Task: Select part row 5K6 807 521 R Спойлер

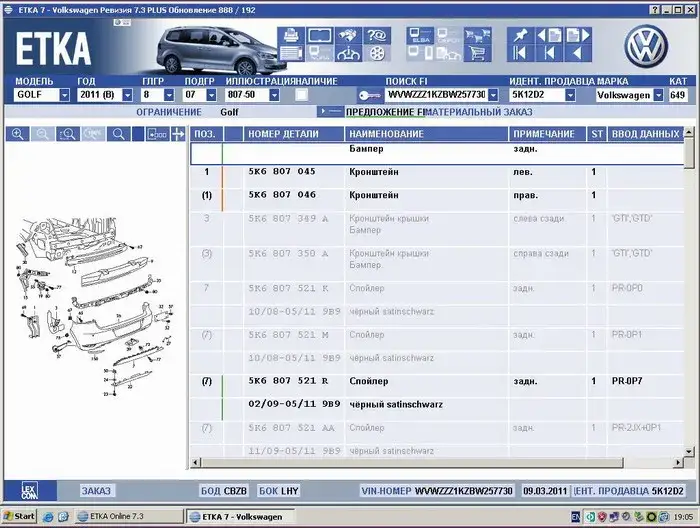Action: click(x=400, y=381)
